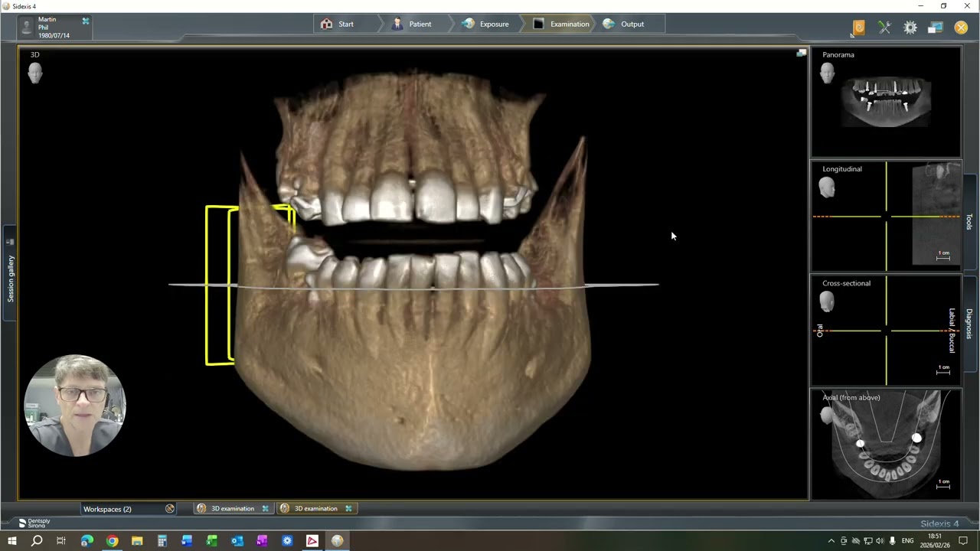Select the patient silhouette avatar icon
The height and width of the screenshot is (551, 980).
(x=27, y=28)
